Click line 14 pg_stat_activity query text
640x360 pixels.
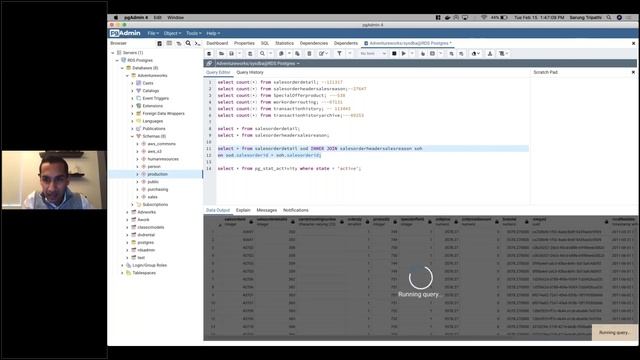(x=289, y=169)
